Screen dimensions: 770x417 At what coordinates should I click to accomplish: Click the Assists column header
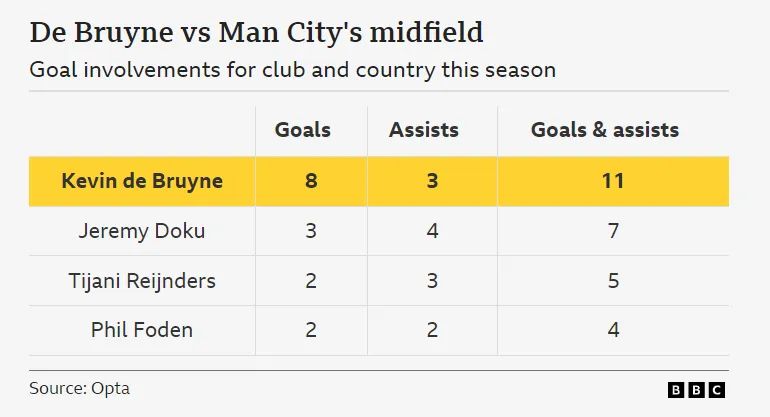[x=424, y=130]
